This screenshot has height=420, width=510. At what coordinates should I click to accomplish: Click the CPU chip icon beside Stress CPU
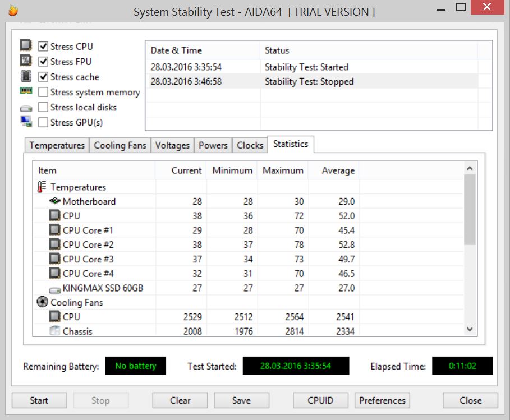click(x=26, y=45)
